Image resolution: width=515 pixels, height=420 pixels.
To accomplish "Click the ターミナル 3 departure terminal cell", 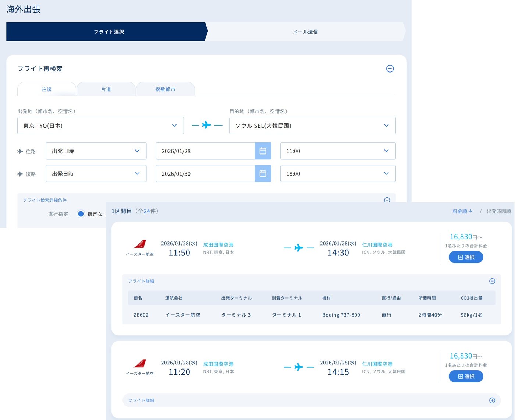I will click(x=236, y=315).
